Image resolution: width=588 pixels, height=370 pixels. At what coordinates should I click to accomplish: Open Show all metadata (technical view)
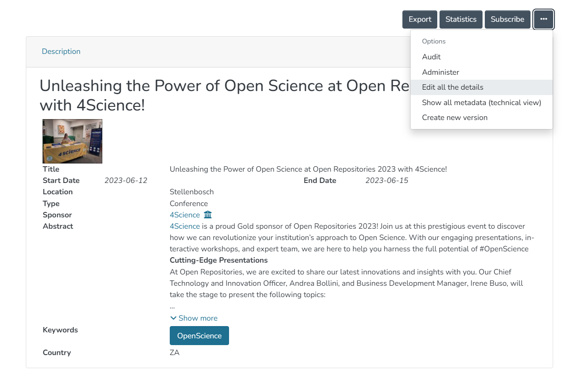click(482, 103)
